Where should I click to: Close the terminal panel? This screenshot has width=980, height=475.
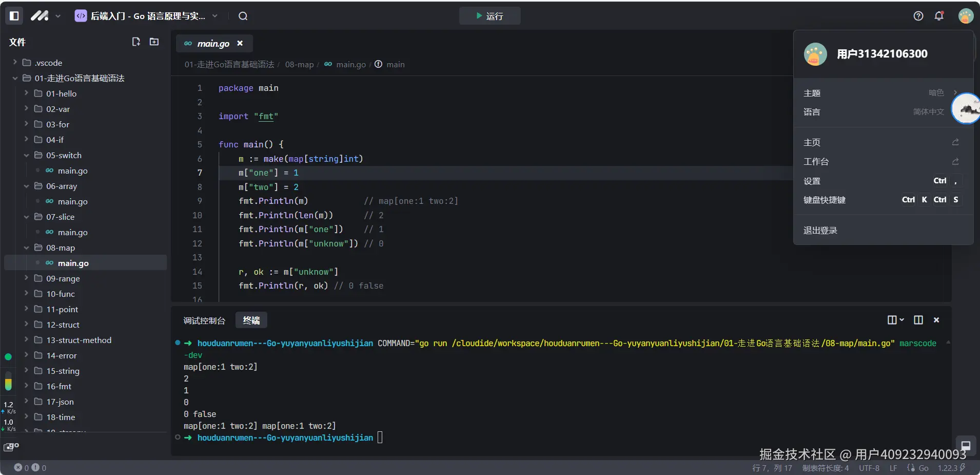(x=936, y=320)
